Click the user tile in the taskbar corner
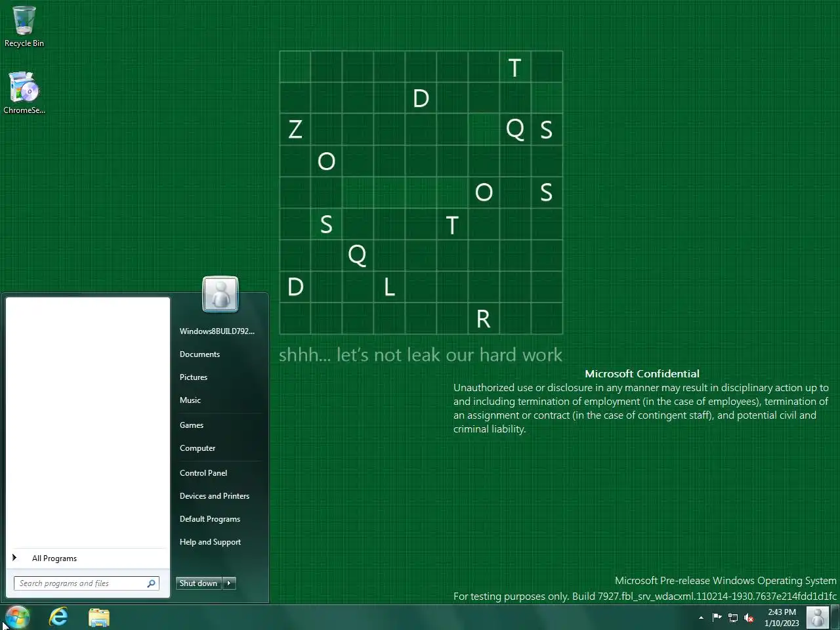Viewport: 840px width, 630px height. 818,618
